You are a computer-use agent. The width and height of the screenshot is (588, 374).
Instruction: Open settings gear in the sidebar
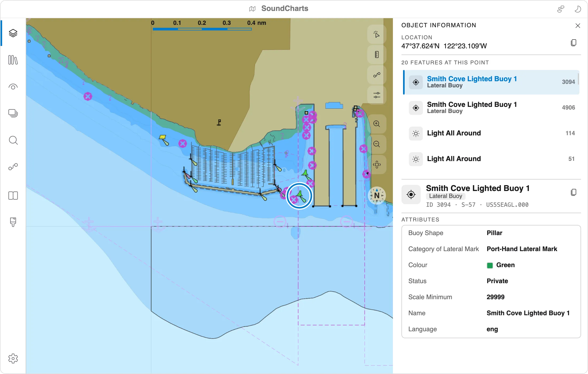click(x=13, y=359)
